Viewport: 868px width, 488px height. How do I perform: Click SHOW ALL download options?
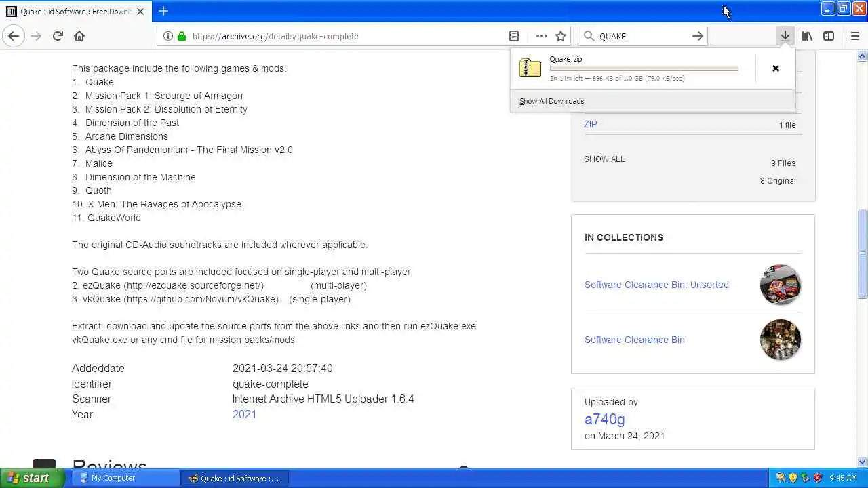click(604, 159)
